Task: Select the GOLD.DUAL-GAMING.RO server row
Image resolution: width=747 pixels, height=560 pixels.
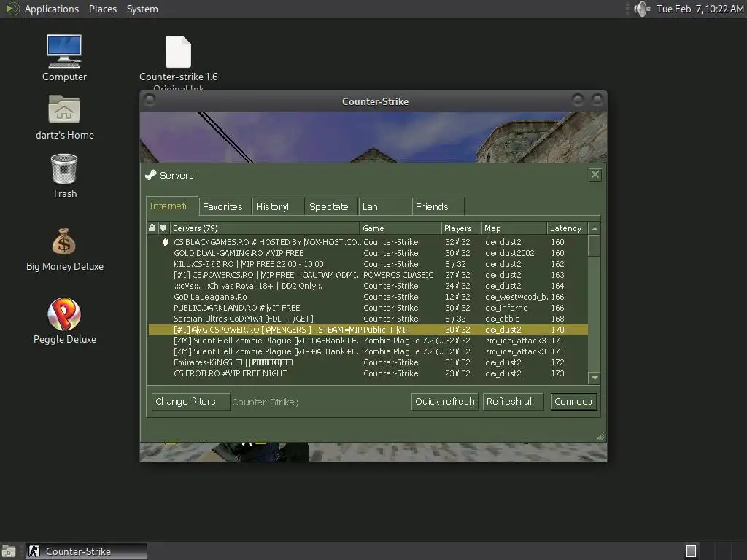Action: coord(368,253)
